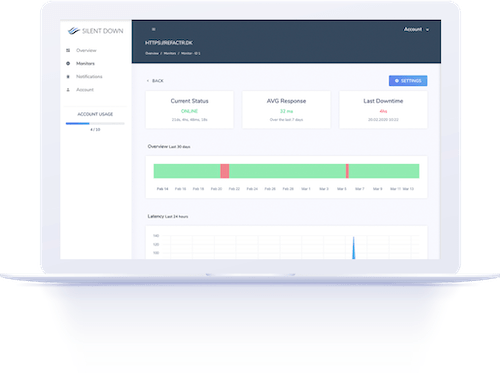Open monitor settings with the SETTINGS button
The image size is (500, 373).
pos(408,81)
